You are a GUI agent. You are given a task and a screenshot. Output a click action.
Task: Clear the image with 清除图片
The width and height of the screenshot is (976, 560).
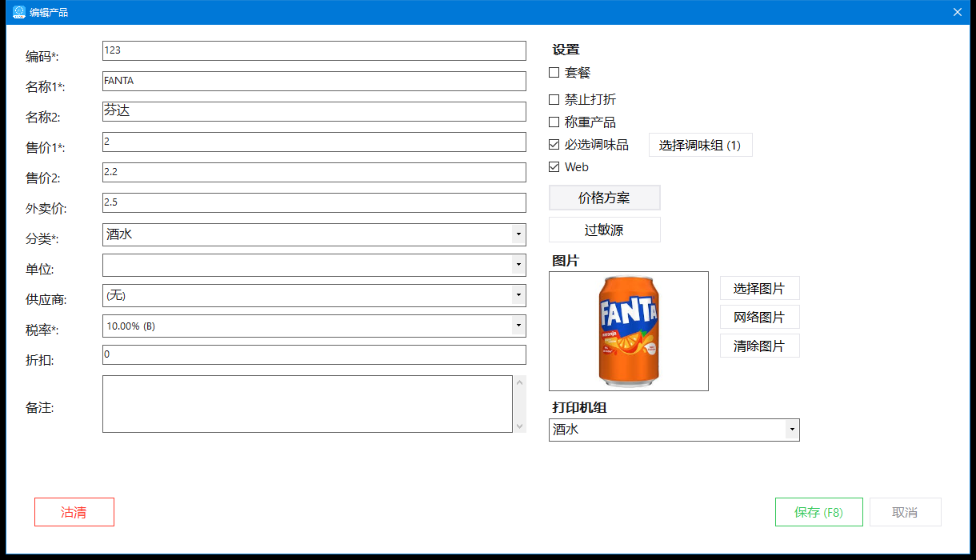coord(759,346)
